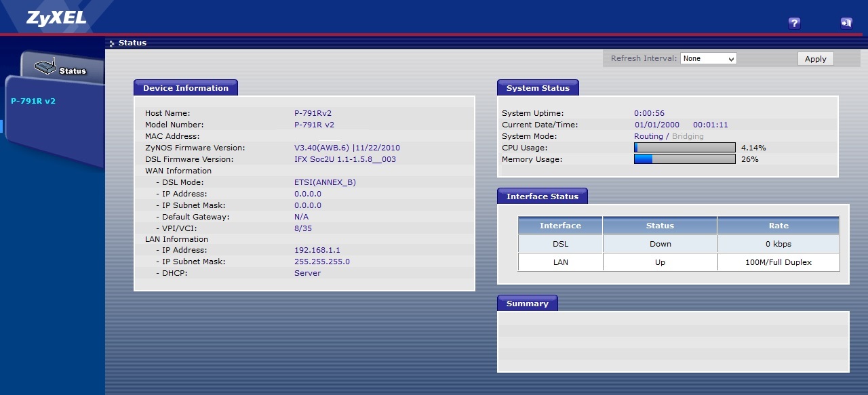Click the Summary panel header
This screenshot has height=395, width=868.
528,304
